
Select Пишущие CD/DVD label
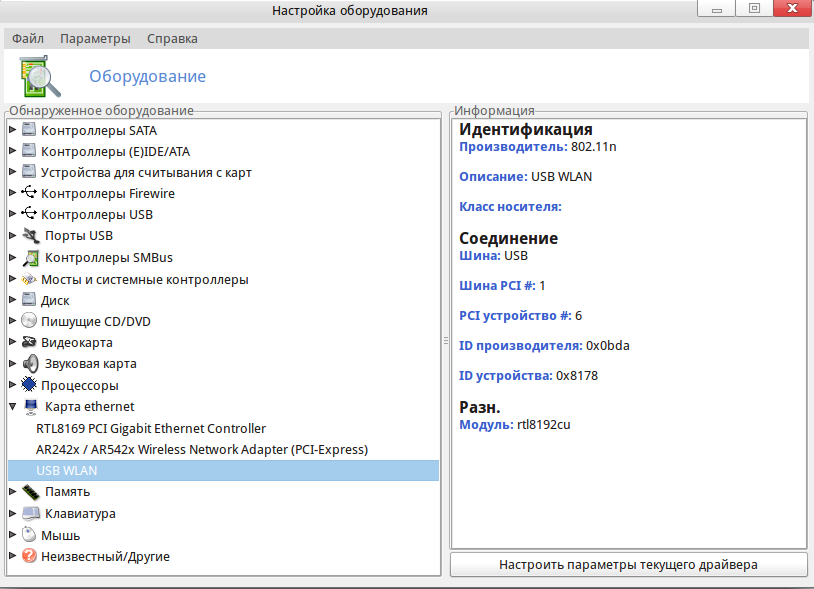(x=96, y=321)
